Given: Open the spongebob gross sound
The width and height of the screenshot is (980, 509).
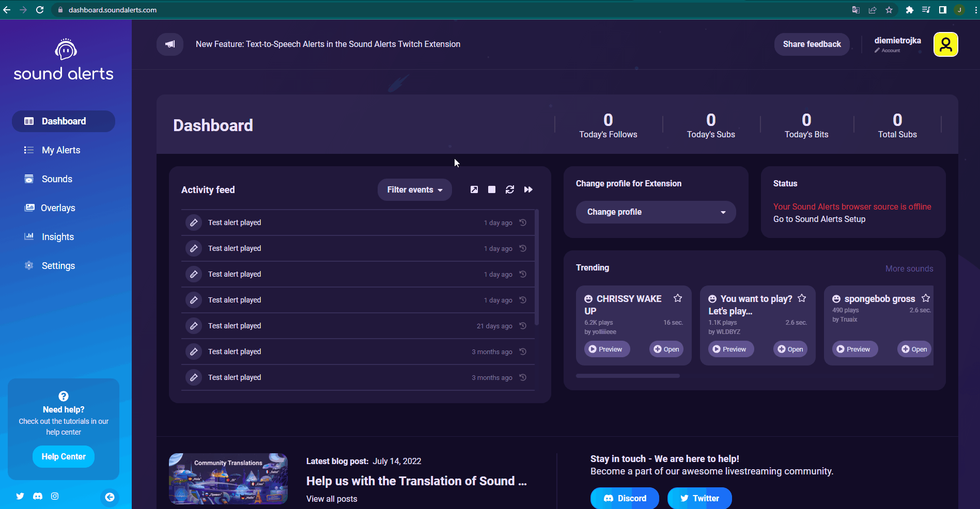Looking at the screenshot, I should click(914, 349).
